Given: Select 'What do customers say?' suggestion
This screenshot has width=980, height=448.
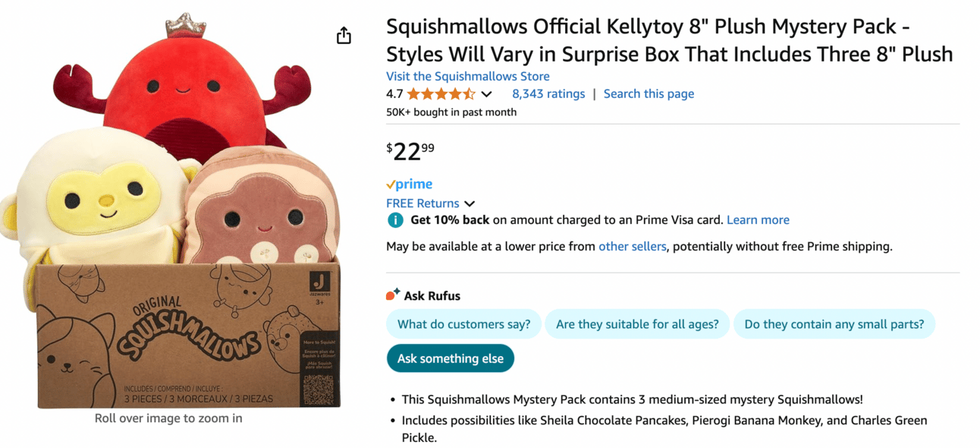Looking at the screenshot, I should pos(464,324).
